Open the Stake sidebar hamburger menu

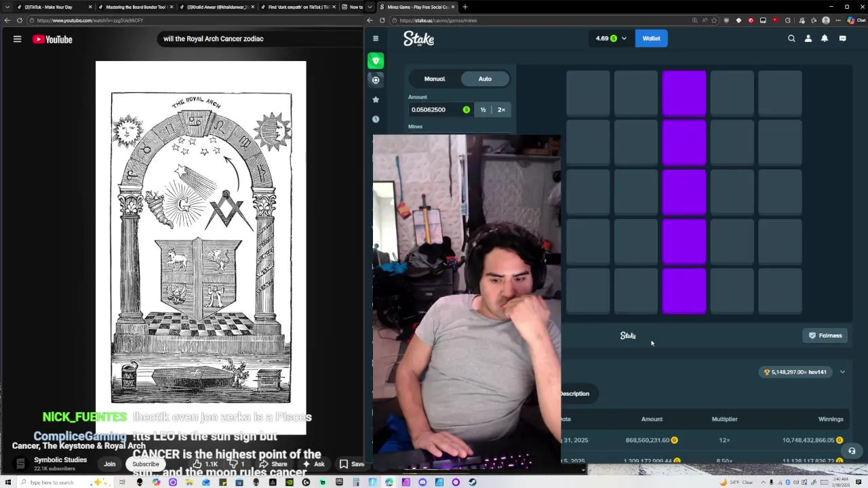click(376, 39)
